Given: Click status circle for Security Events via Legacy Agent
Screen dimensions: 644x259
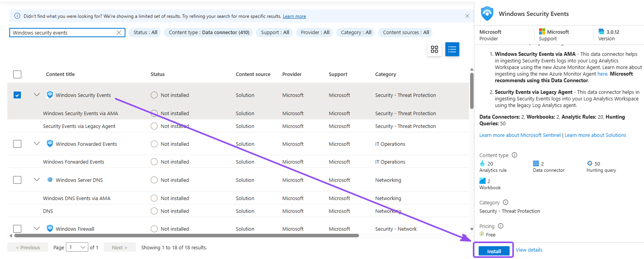Looking at the screenshot, I should [x=154, y=126].
